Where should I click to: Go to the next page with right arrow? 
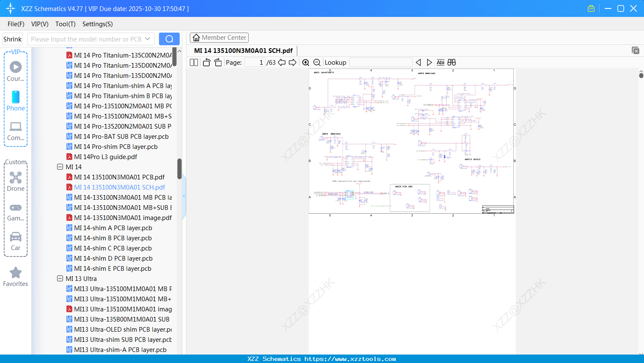293,63
